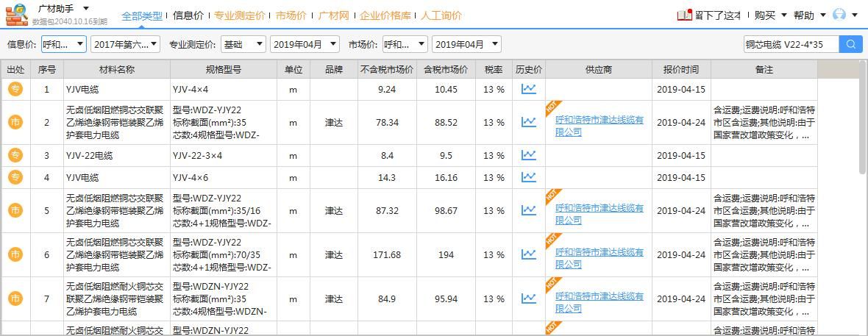Open history price chart for row 3

coord(529,156)
